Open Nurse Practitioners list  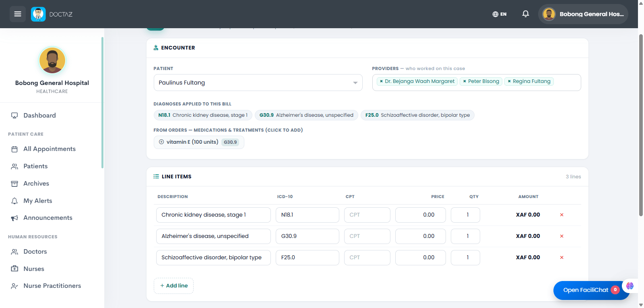pyautogui.click(x=52, y=286)
